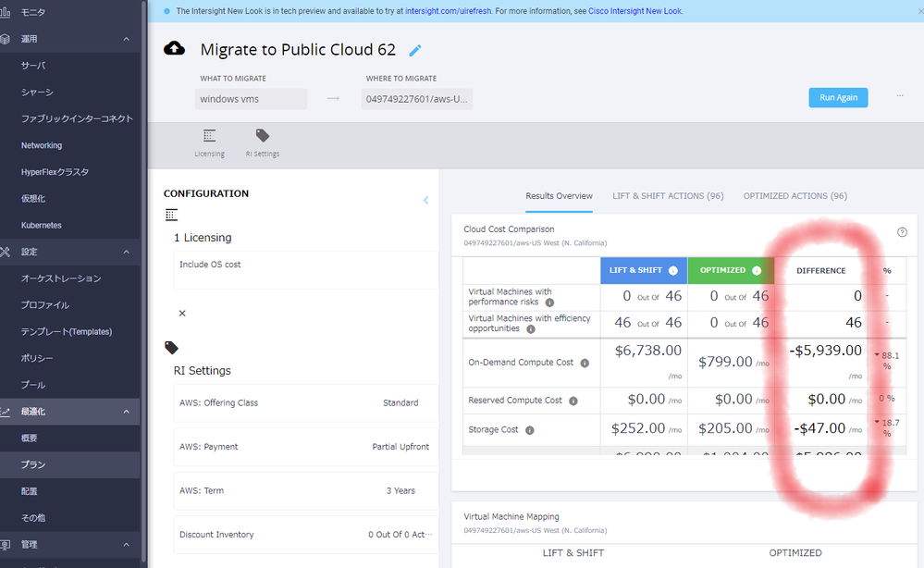Open Kubernetes in sidebar
924x568 pixels.
[x=69, y=225]
